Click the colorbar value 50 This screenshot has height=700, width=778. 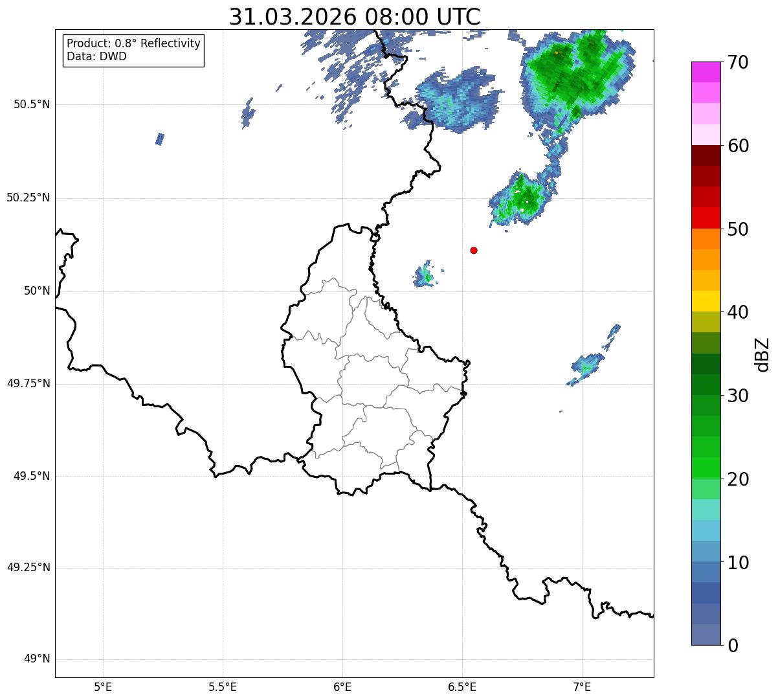pos(738,229)
